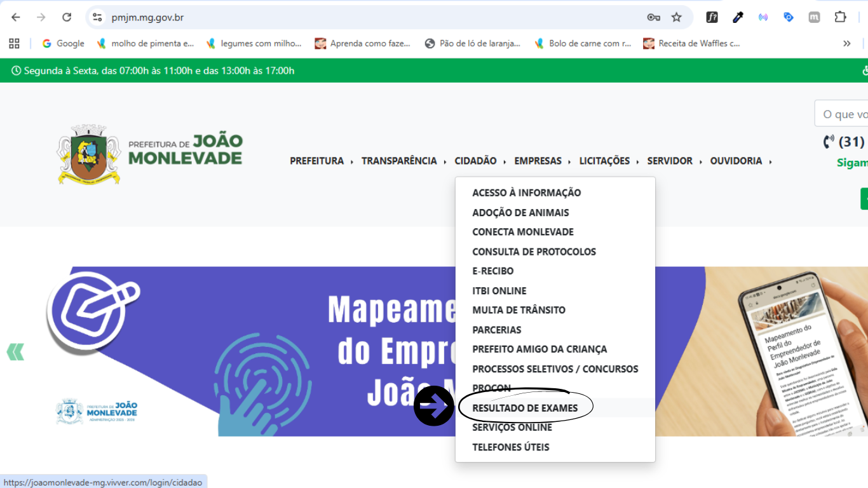Choose ADOÇÃO DE ANIMAIS menu entry
Viewport: 868px width, 488px height.
point(520,212)
